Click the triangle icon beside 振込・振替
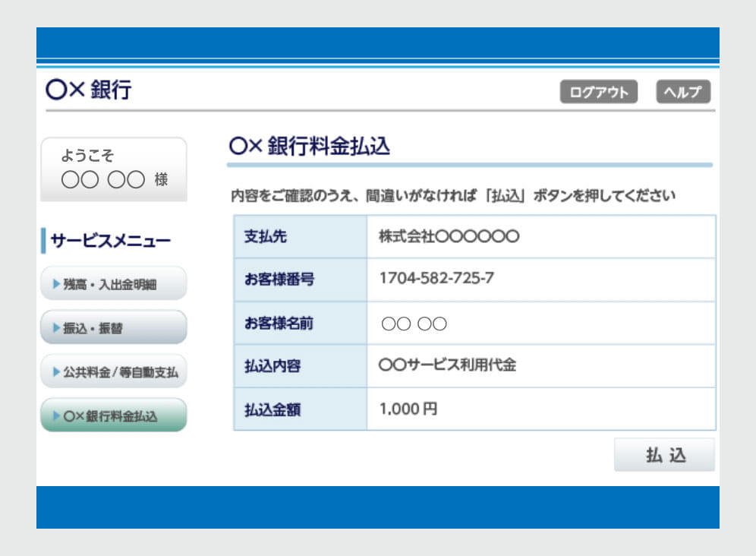Image resolution: width=756 pixels, height=556 pixels. point(56,328)
